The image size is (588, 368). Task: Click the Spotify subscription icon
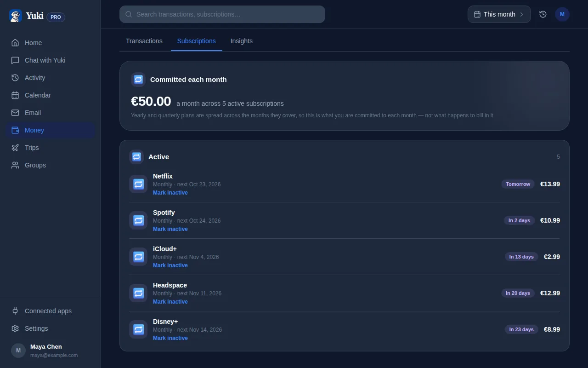pos(138,220)
